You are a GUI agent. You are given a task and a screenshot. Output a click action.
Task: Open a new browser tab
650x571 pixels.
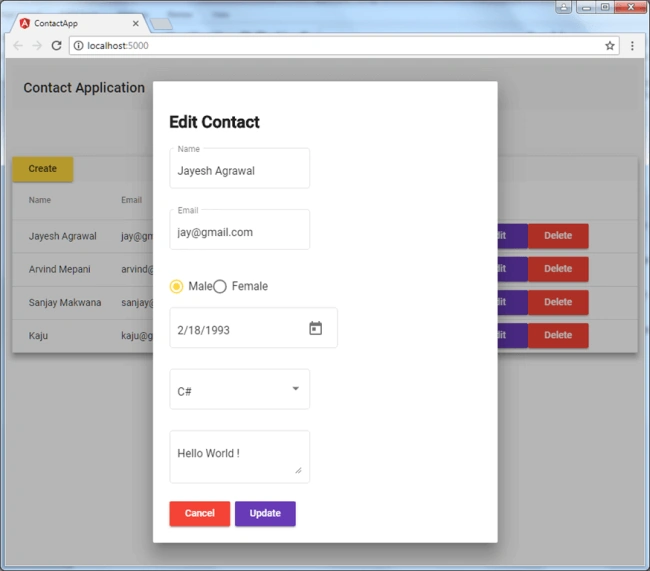(161, 24)
